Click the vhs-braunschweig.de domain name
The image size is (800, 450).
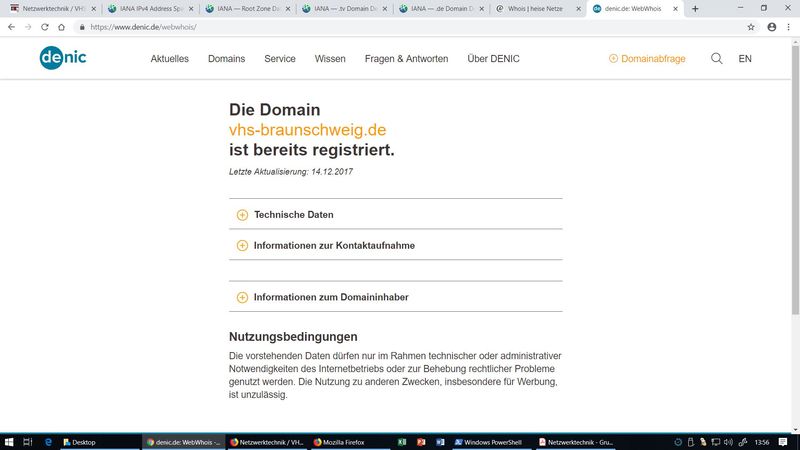pyautogui.click(x=307, y=130)
